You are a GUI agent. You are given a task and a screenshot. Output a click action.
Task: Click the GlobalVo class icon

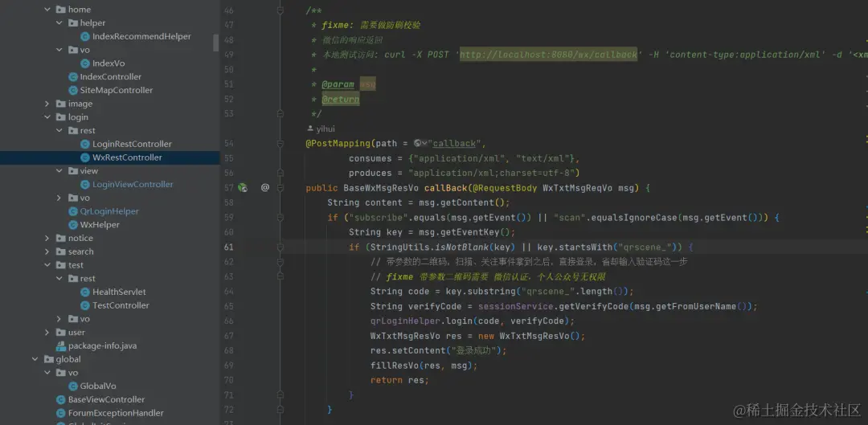pos(72,386)
